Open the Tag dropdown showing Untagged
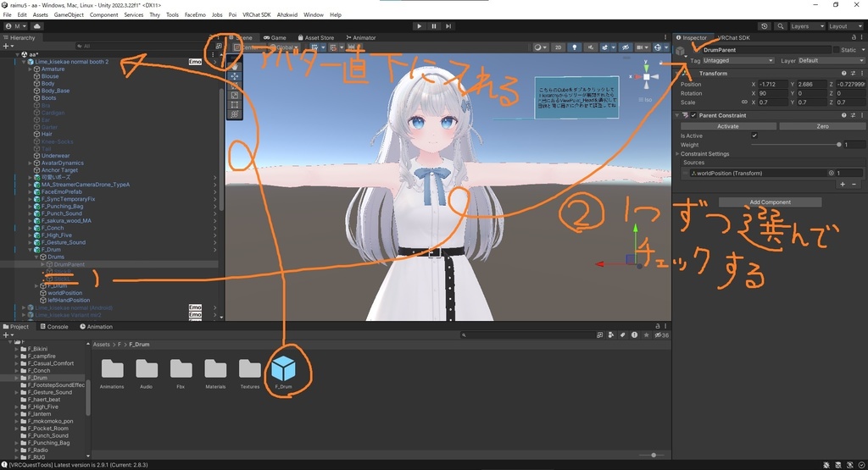The height and width of the screenshot is (470, 868). (x=738, y=60)
